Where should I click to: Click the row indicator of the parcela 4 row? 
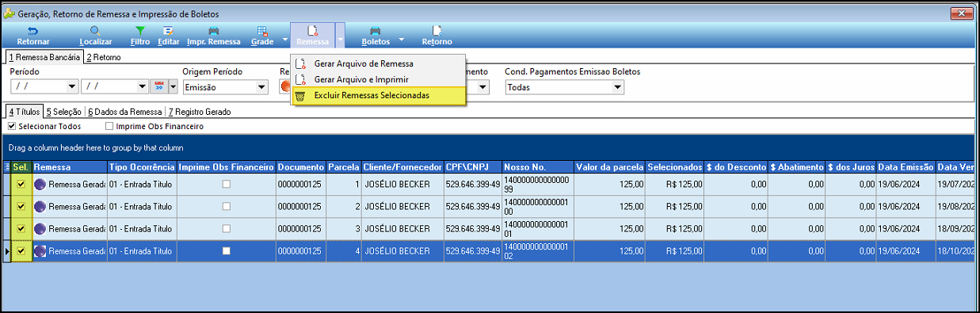(x=7, y=250)
